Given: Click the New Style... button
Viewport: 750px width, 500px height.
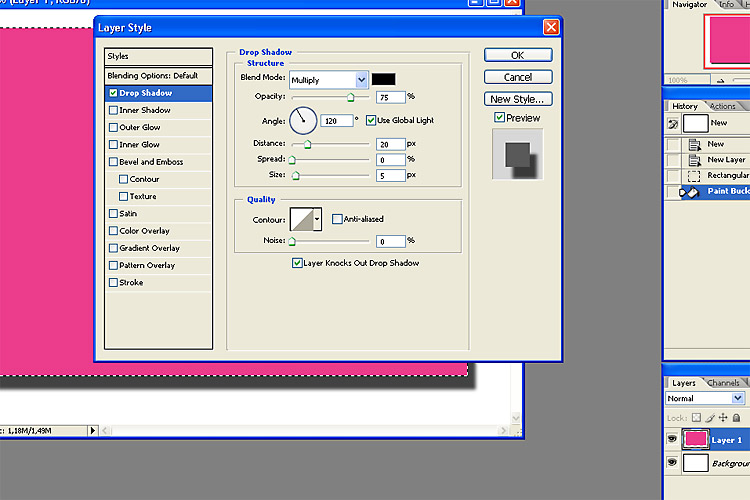Looking at the screenshot, I should [518, 99].
